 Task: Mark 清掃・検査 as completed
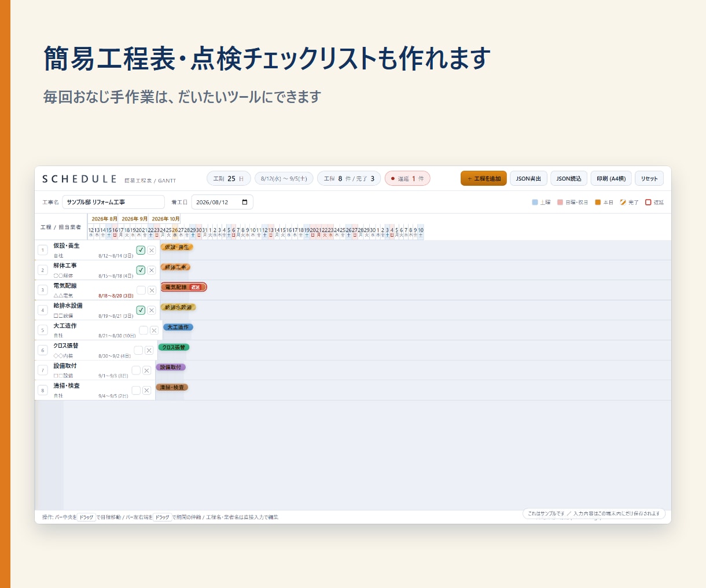[x=136, y=391]
